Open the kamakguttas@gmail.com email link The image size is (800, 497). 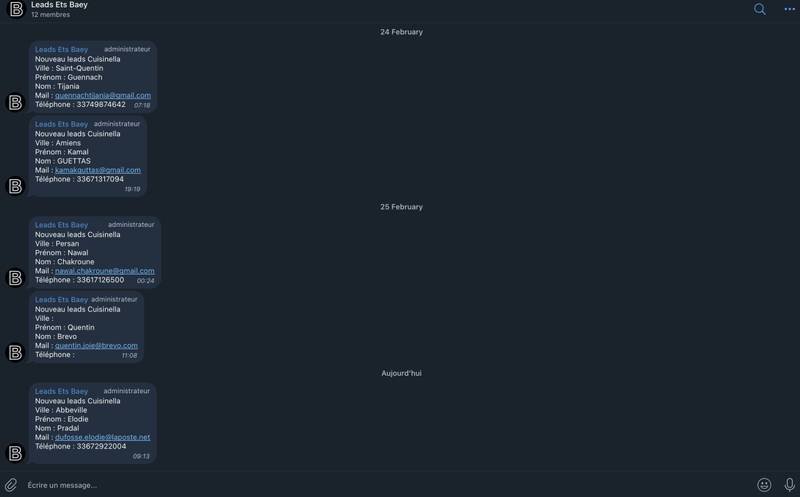pos(97,170)
